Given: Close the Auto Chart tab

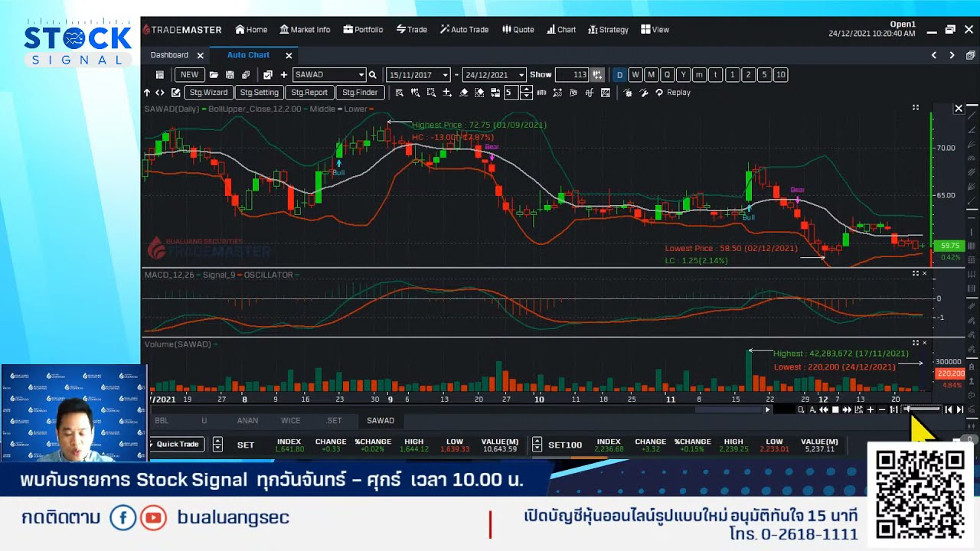Looking at the screenshot, I should click(x=289, y=56).
